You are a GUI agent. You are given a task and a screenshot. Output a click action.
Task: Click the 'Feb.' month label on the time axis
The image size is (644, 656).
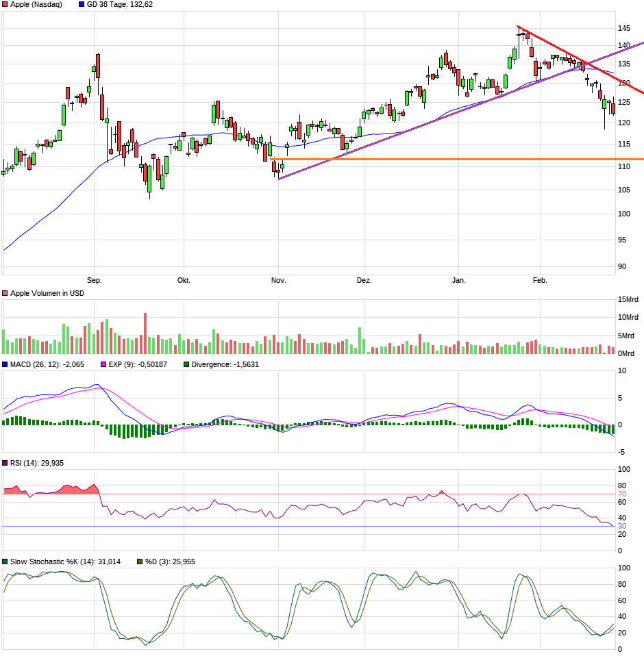[540, 280]
